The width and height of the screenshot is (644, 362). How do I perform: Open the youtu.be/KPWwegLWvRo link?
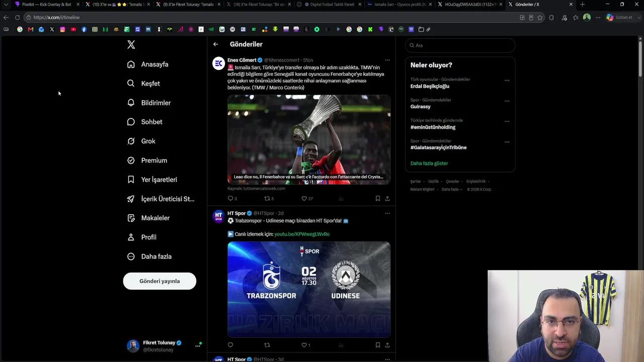pyautogui.click(x=302, y=234)
